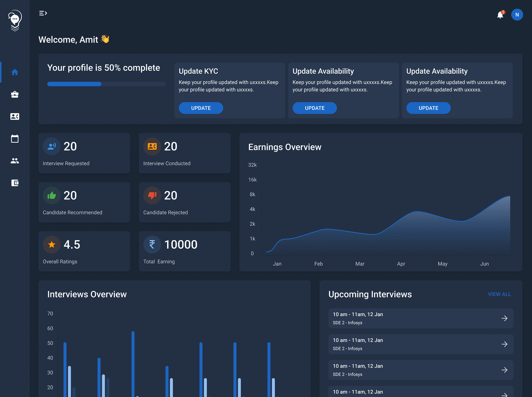
Task: Click UPDATE under the middle Update Availability card
Action: [x=314, y=108]
